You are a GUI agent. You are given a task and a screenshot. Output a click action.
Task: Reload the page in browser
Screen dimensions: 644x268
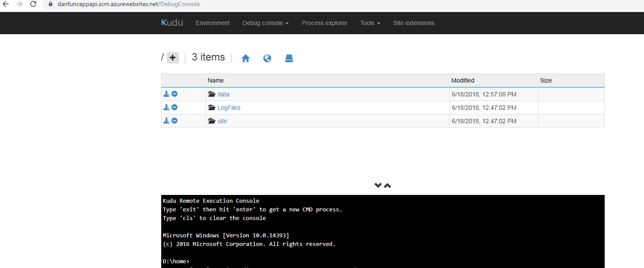(x=33, y=4)
